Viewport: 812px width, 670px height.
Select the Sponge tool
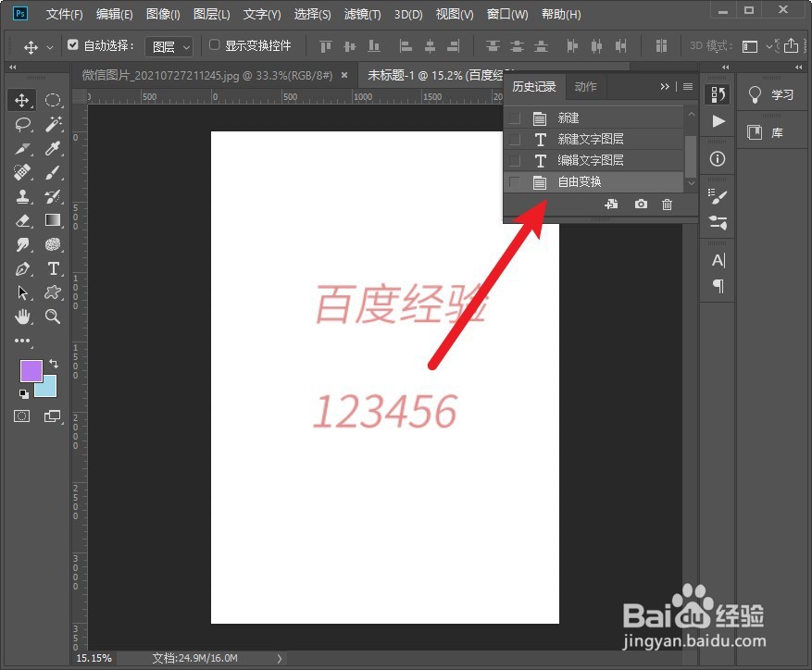click(x=53, y=244)
